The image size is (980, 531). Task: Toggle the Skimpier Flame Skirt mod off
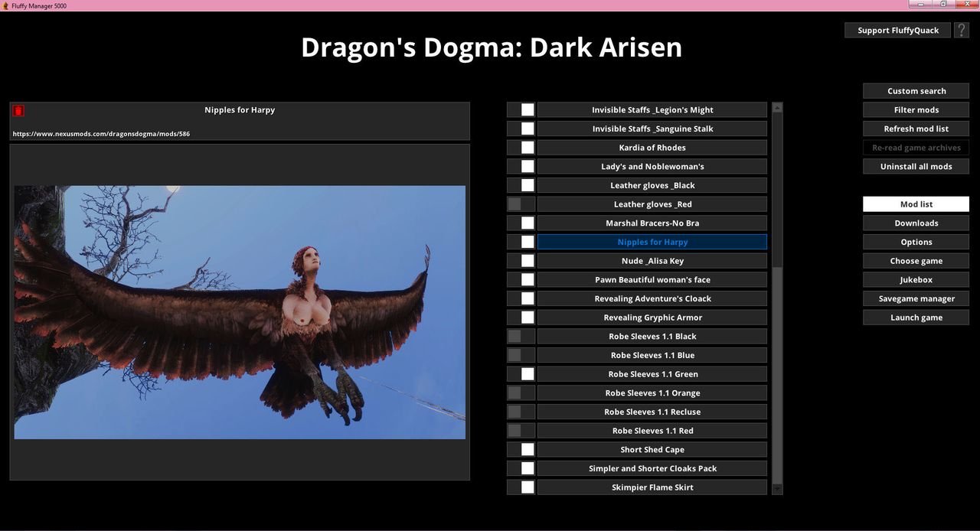pyautogui.click(x=521, y=487)
